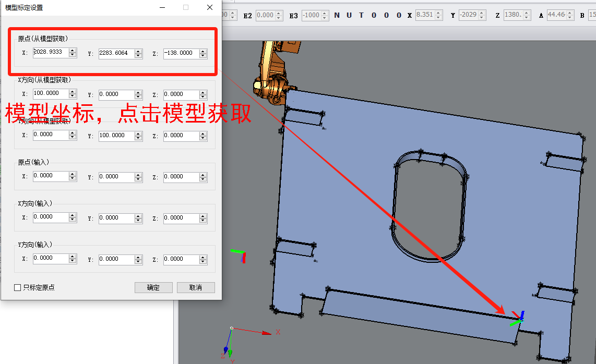Click the RGB axis triad left of the plate

click(x=240, y=255)
